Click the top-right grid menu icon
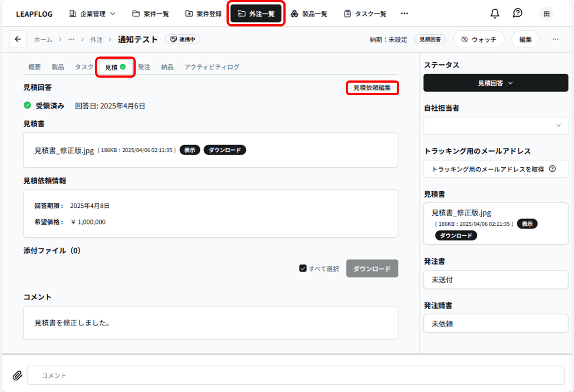The image size is (574, 392). (x=546, y=14)
